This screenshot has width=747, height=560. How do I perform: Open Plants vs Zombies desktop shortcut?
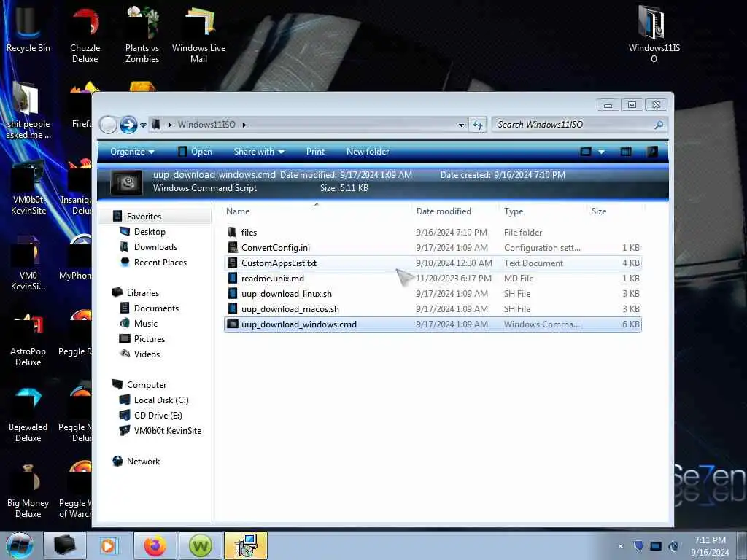click(x=142, y=35)
